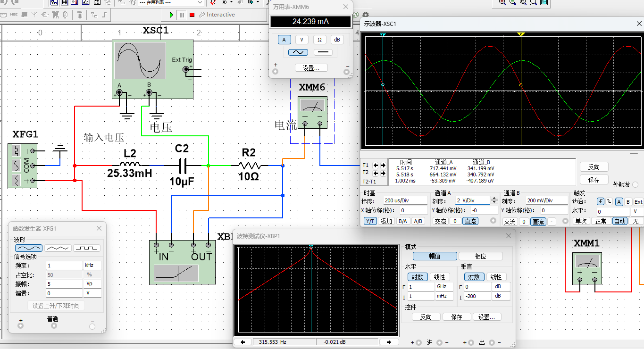Open Bode horizontal F unit GHz dropdown
Image resolution: width=644 pixels, height=349 pixels.
(x=444, y=287)
